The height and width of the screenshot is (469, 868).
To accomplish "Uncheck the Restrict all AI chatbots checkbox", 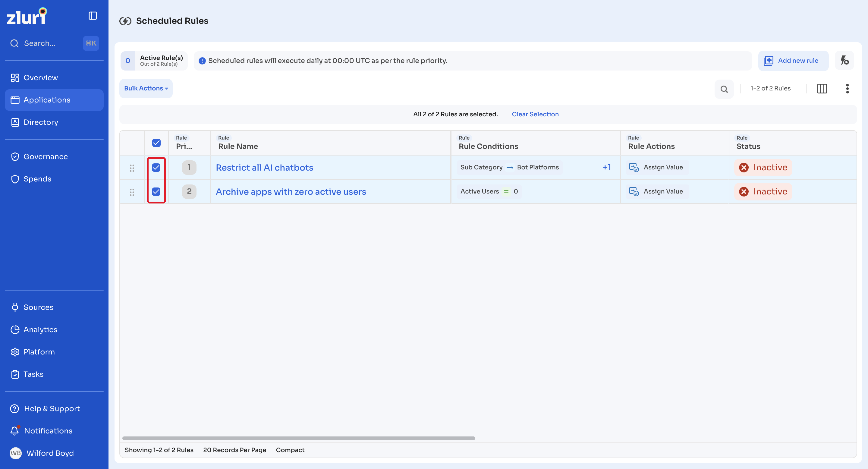I will coord(156,168).
